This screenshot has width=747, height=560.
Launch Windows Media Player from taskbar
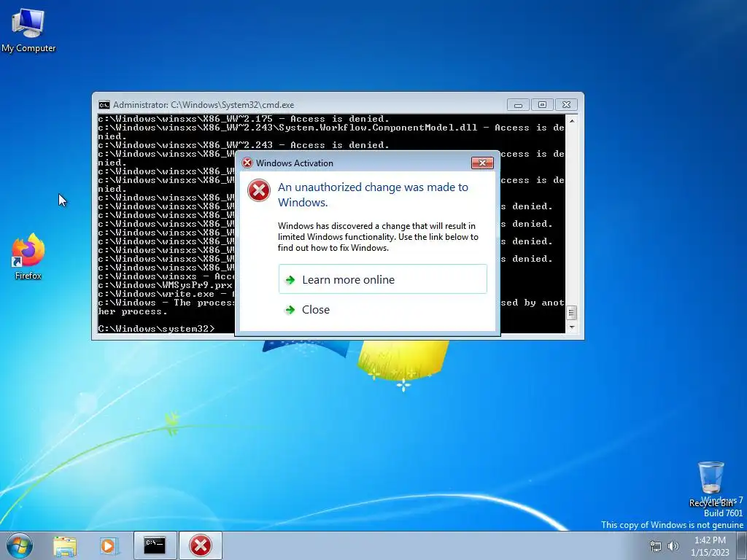click(x=109, y=546)
